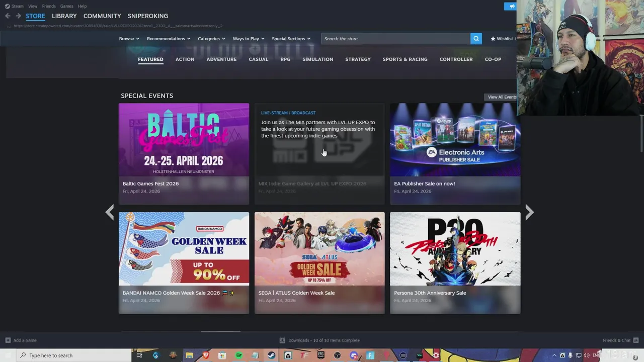The image size is (644, 362).
Task: Click the Downloads status icon
Action: 282,340
